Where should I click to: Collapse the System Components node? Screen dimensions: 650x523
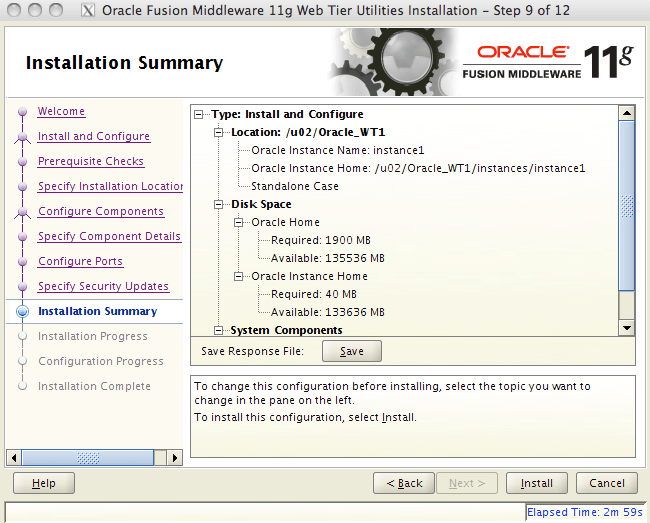click(x=218, y=330)
